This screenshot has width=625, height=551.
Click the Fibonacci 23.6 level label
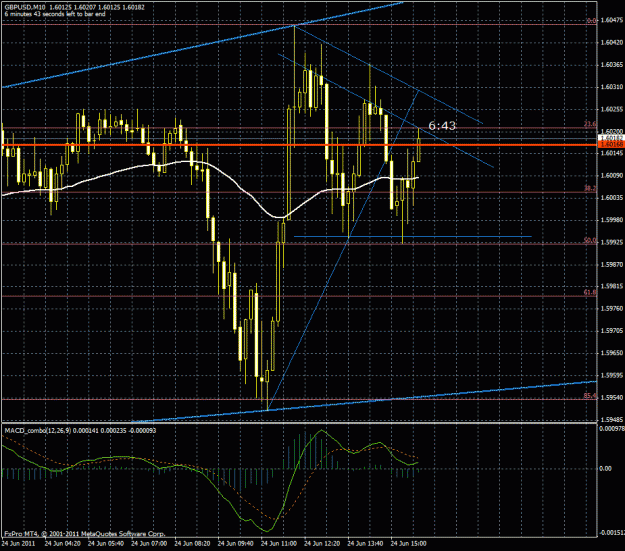pyautogui.click(x=590, y=124)
